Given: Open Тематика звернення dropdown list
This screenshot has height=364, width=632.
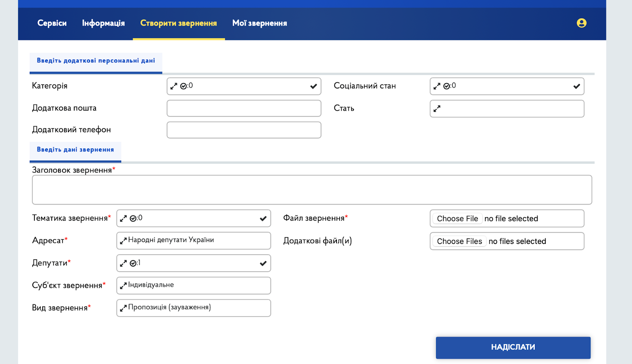Looking at the screenshot, I should 197,218.
